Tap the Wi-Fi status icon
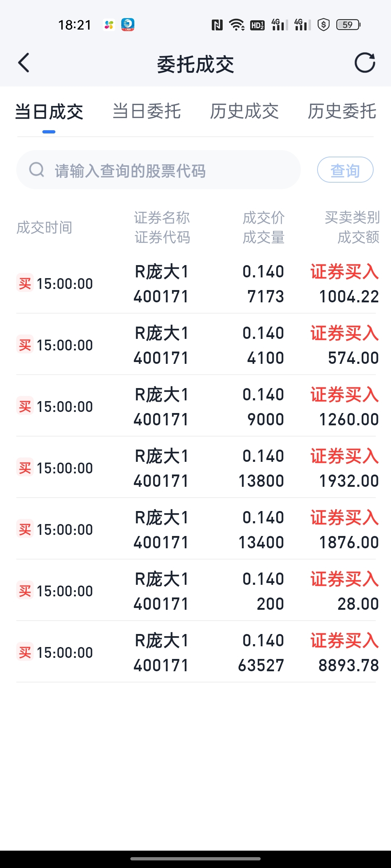The image size is (391, 868). (x=237, y=25)
